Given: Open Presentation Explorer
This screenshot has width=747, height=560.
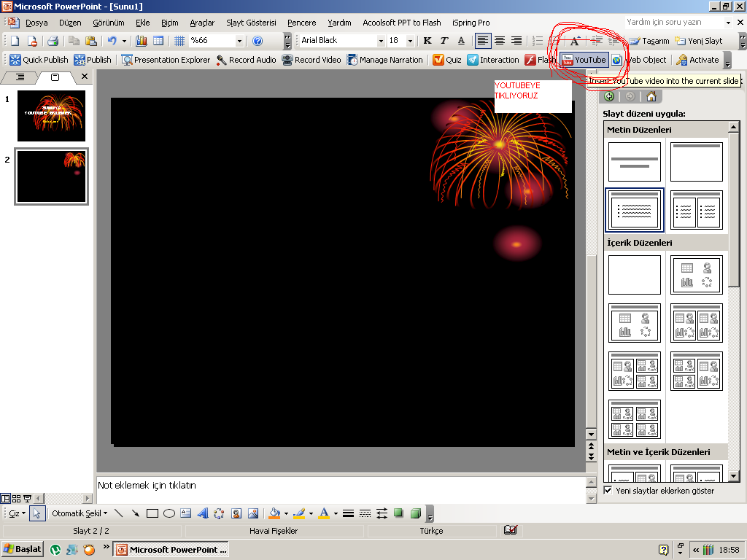Looking at the screenshot, I should click(166, 60).
